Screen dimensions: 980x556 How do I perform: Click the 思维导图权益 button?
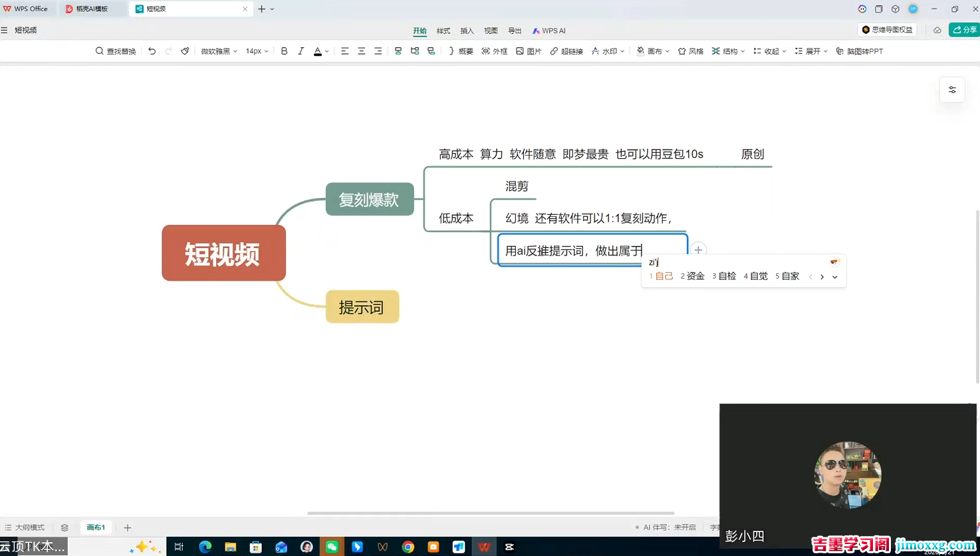click(888, 30)
